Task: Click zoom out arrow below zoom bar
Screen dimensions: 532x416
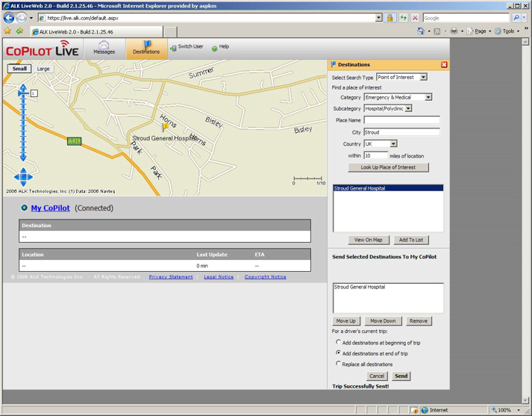Action: 23,158
